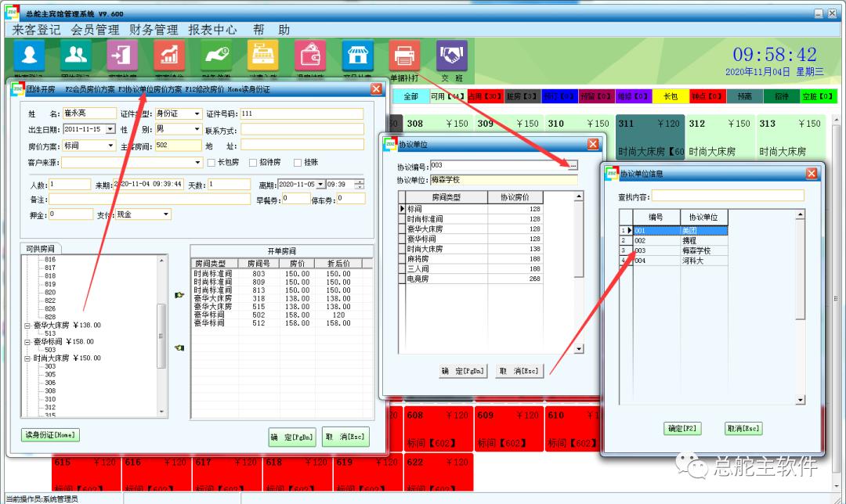The image size is (846, 504).
Task: Click the single guest check-in icon
Action: click(x=29, y=56)
